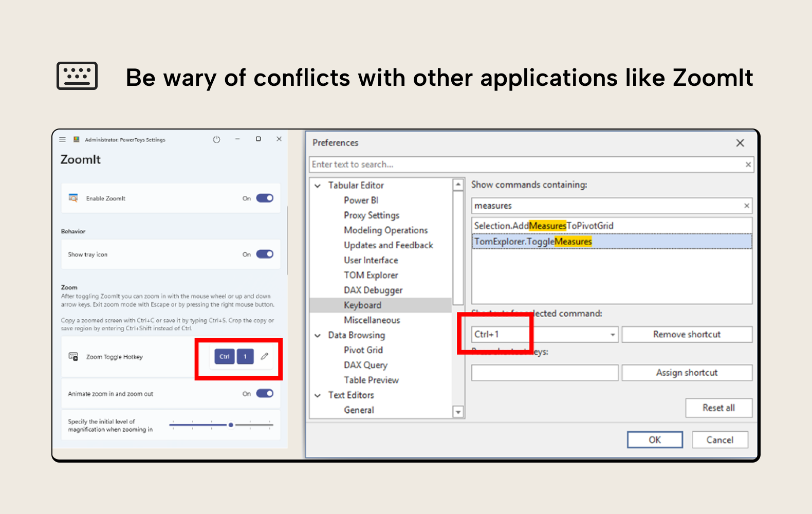Edit the Zoom Toggle Hotkey with pencil icon

click(264, 356)
